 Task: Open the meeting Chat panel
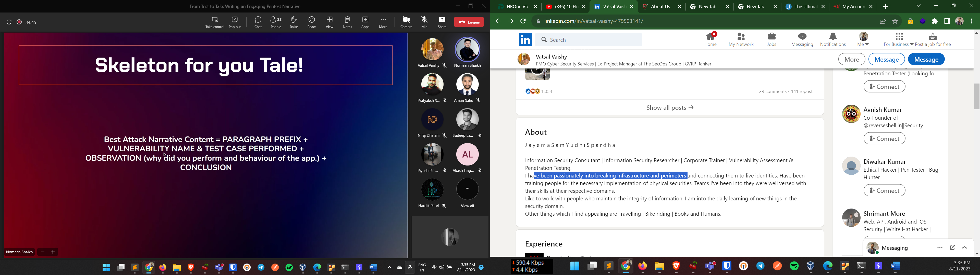click(x=258, y=22)
